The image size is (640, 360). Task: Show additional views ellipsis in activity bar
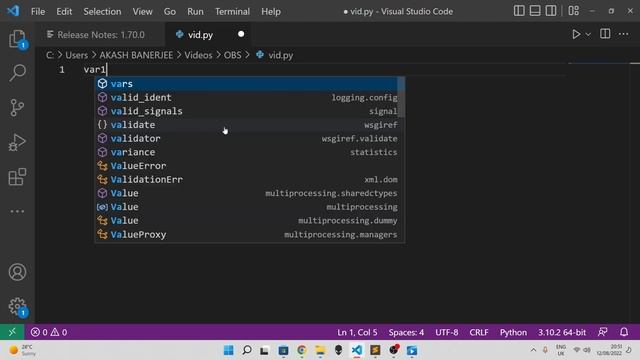(17, 211)
